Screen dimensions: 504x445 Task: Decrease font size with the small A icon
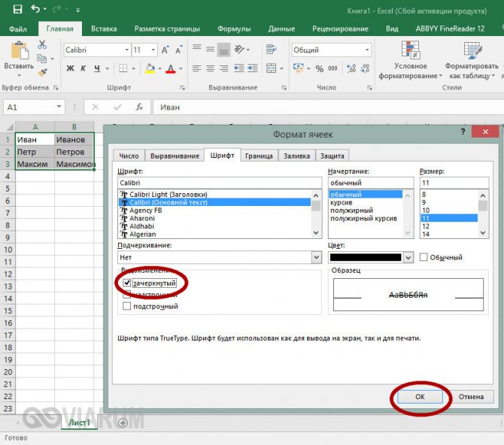[179, 50]
